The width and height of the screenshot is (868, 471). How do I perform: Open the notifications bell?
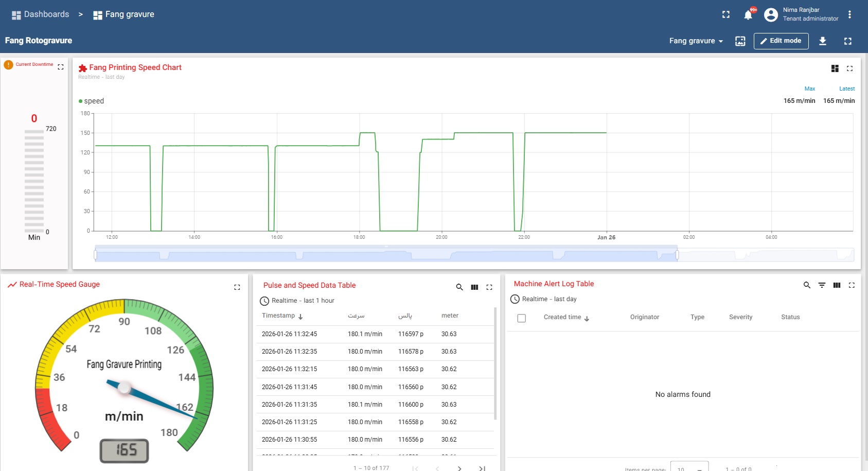pos(748,15)
